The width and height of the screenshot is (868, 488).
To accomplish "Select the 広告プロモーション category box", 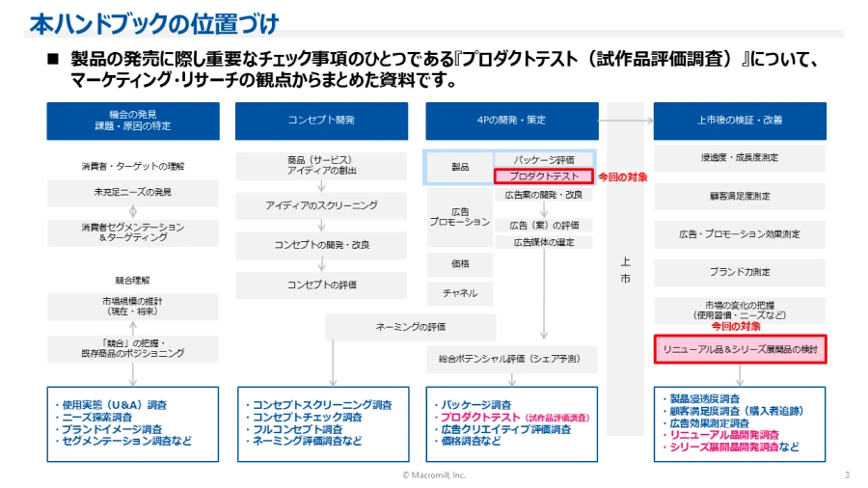I will [x=460, y=216].
